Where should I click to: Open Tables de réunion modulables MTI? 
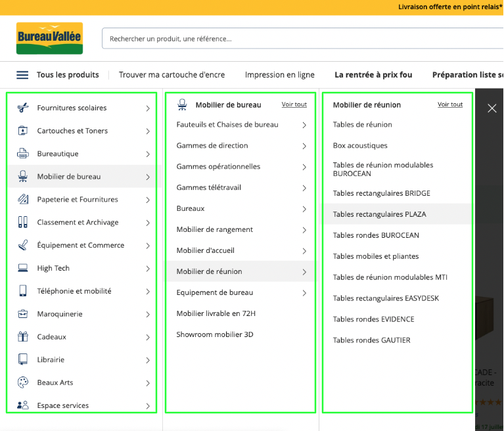[390, 277]
